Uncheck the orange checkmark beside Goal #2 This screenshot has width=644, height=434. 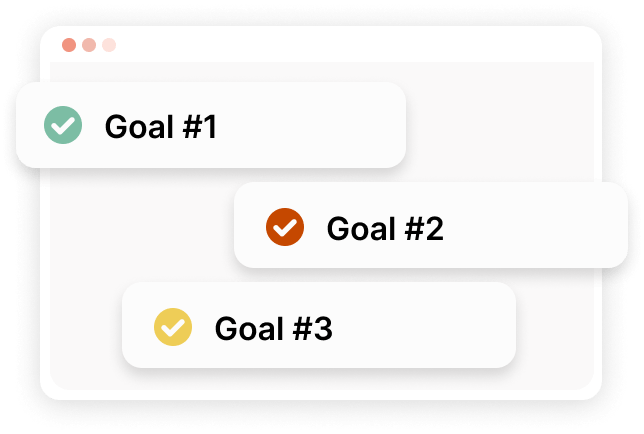tap(284, 227)
